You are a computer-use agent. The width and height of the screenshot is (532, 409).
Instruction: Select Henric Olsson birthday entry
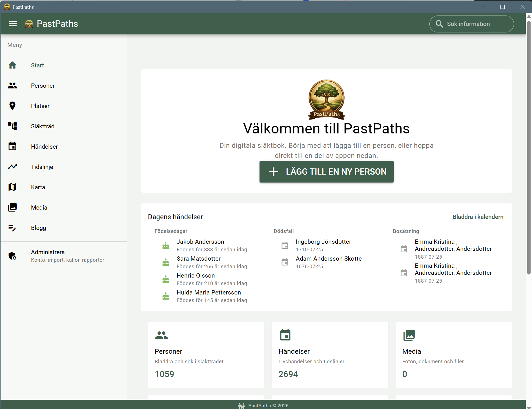click(x=211, y=280)
